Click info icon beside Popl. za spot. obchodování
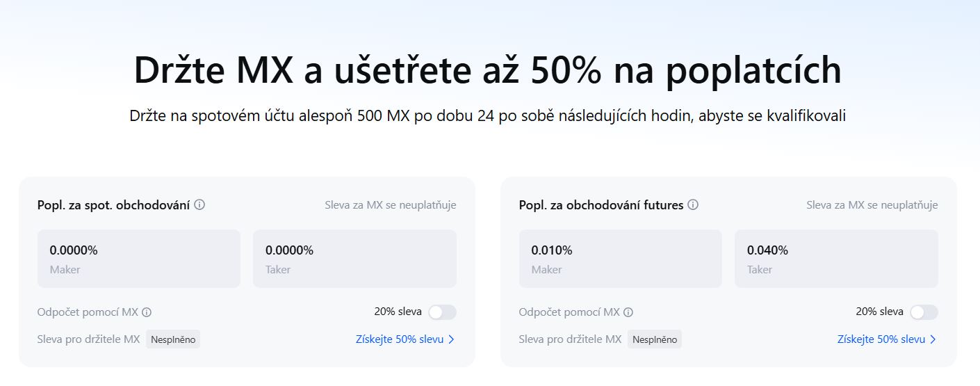The width and height of the screenshot is (980, 386). coord(199,205)
